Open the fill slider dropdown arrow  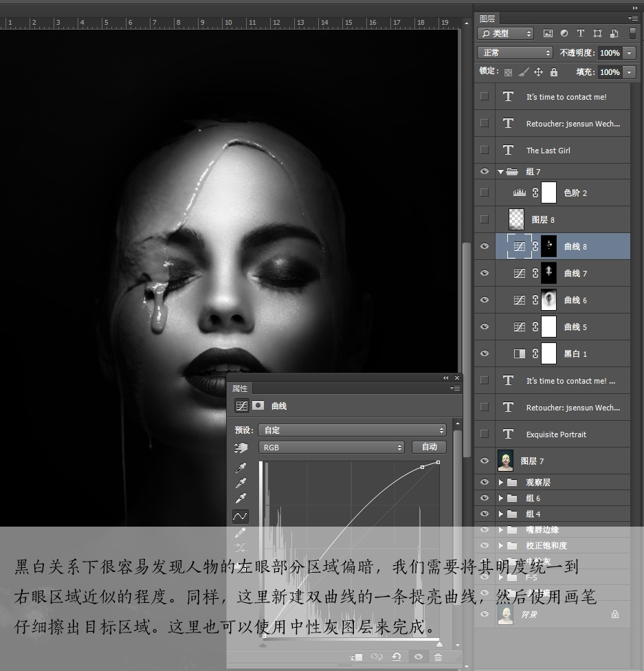click(x=629, y=72)
